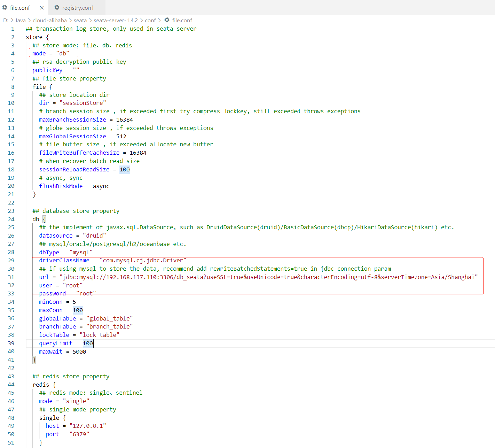This screenshot has height=448, width=495.
Task: Click line number 39 in gutter
Action: pyautogui.click(x=11, y=343)
